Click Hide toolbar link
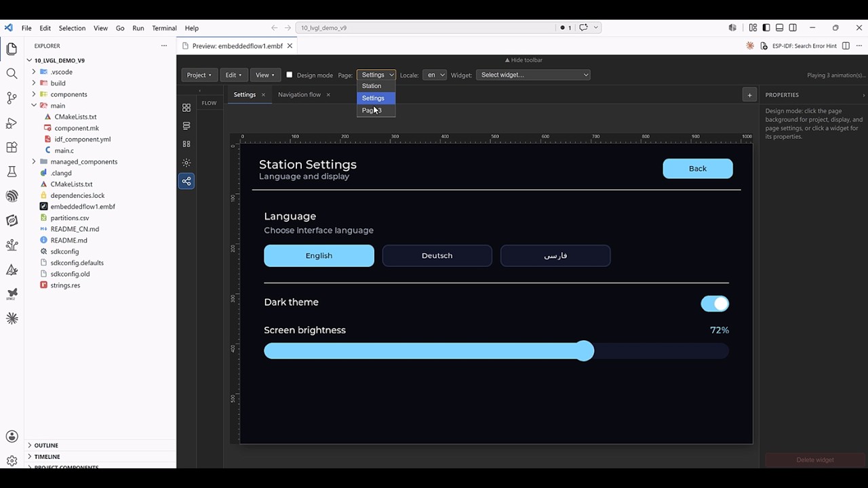Viewport: 868px width, 488px height. pyautogui.click(x=524, y=60)
